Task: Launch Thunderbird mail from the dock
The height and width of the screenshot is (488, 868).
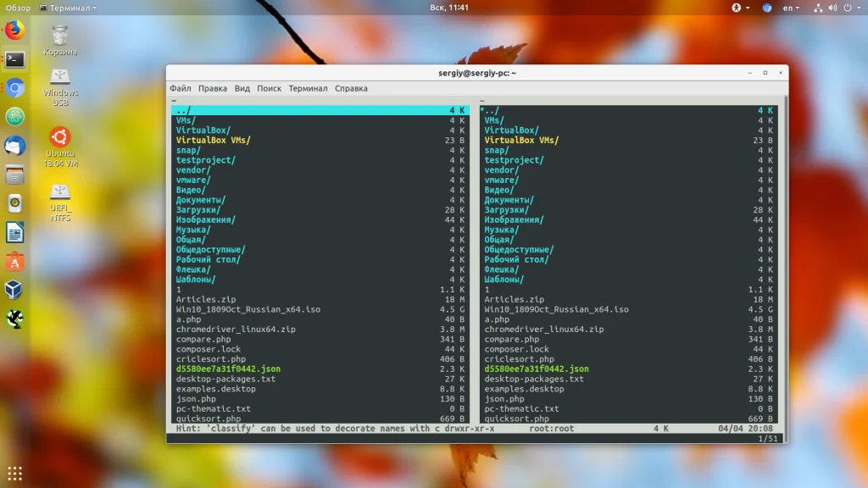Action: tap(14, 146)
